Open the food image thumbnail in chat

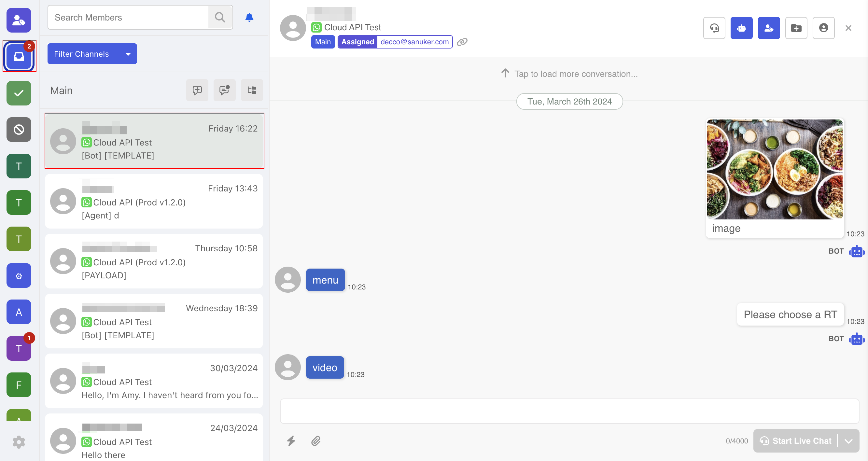click(x=774, y=169)
